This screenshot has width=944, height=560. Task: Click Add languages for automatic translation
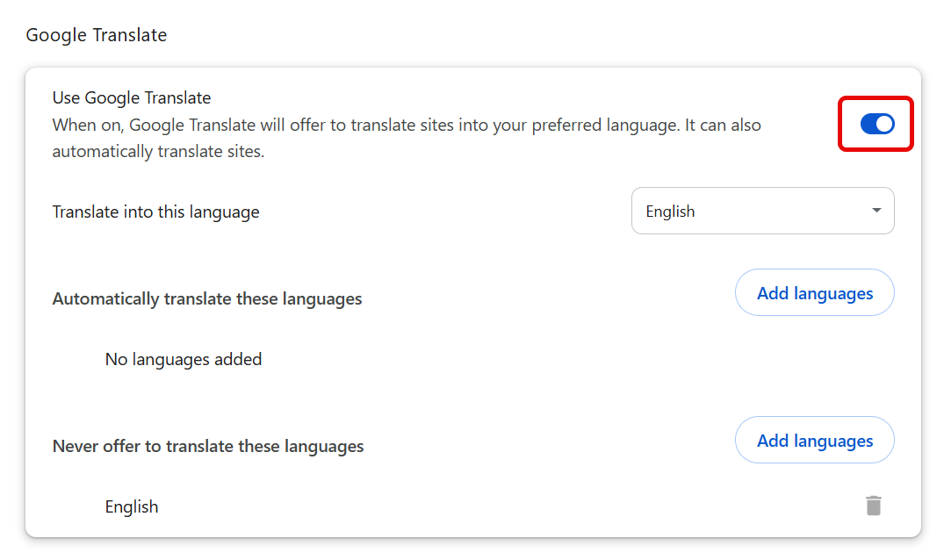pyautogui.click(x=814, y=292)
